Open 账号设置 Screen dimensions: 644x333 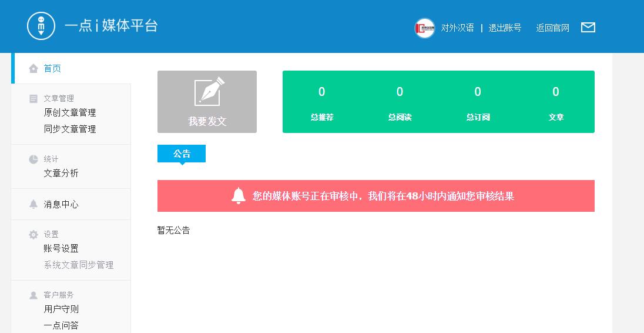pyautogui.click(x=61, y=249)
